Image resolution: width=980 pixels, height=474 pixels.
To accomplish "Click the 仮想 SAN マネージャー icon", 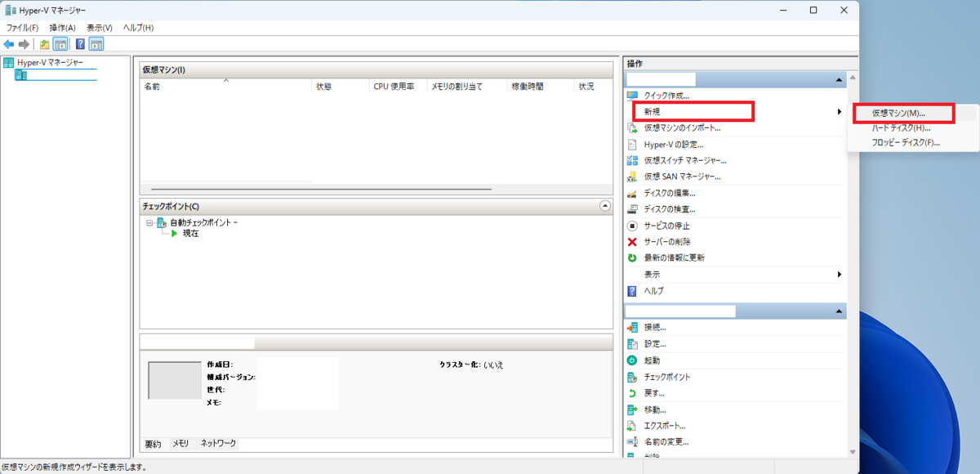I will pyautogui.click(x=631, y=177).
